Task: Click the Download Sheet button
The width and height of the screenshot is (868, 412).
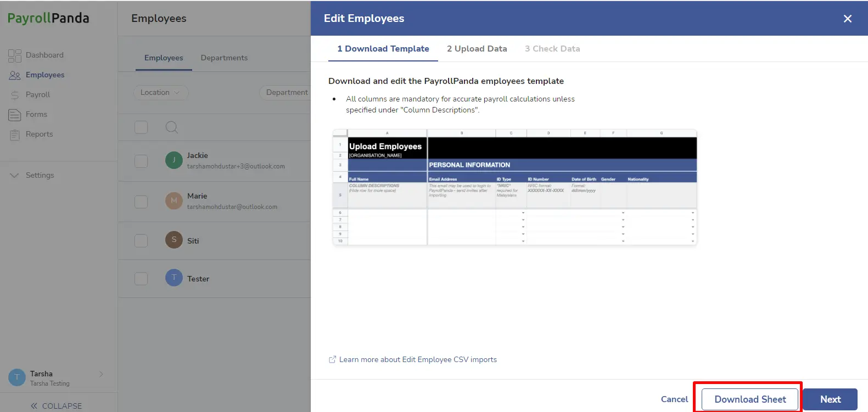Action: (x=750, y=399)
